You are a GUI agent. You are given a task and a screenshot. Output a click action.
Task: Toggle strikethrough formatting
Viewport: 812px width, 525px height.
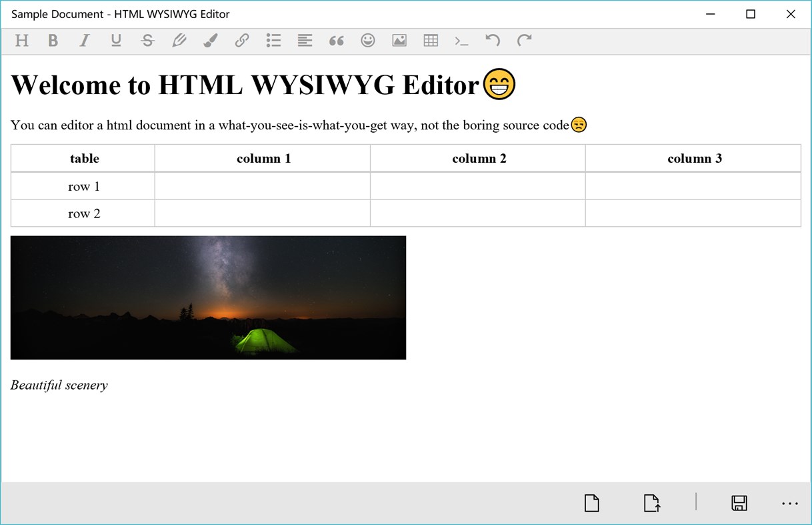[147, 41]
